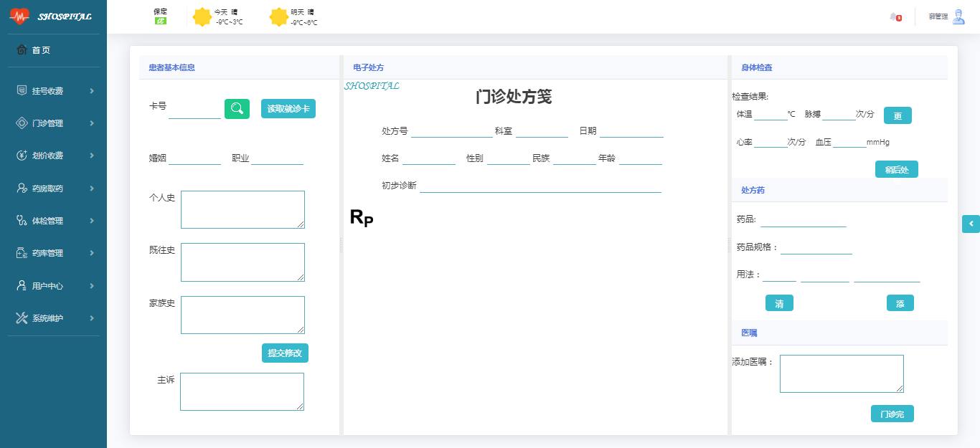980x448 pixels.
Task: Open the notification bell with red badge
Action: (x=894, y=16)
